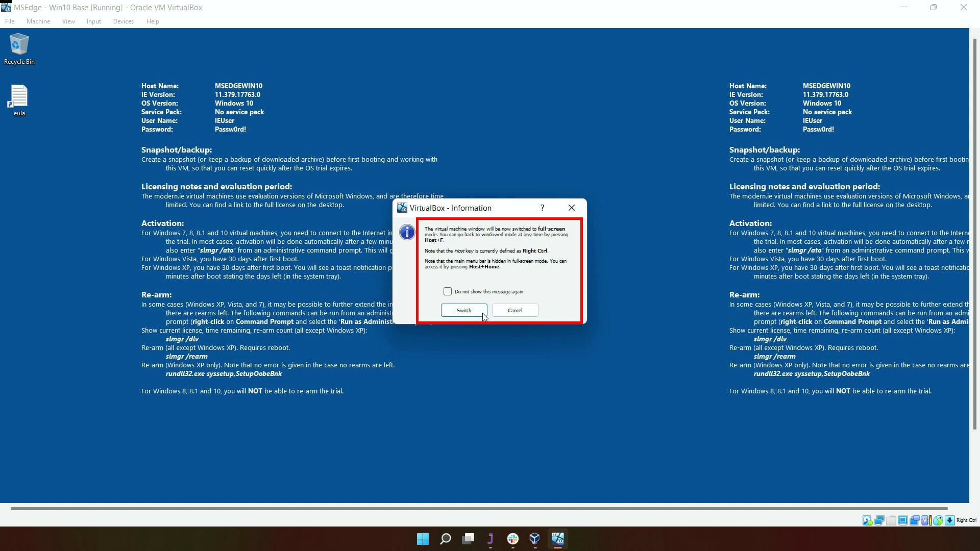The height and width of the screenshot is (551, 980).
Task: Open the Help menu
Action: [152, 21]
